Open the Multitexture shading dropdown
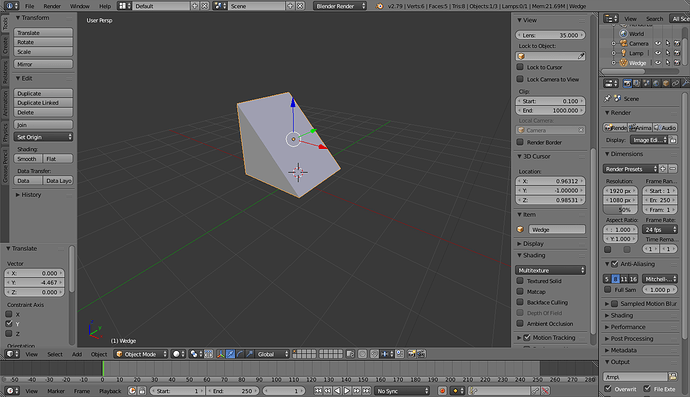Viewport: 690px width, 397px height. tap(551, 270)
